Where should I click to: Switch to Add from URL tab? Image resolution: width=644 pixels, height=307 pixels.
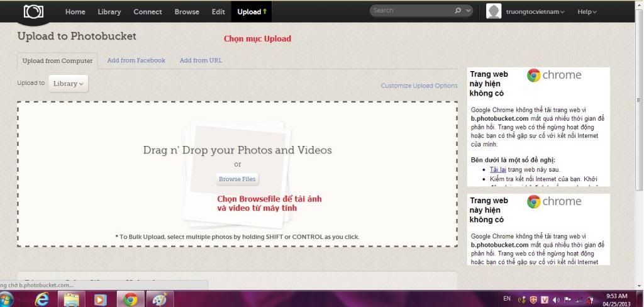tap(201, 60)
